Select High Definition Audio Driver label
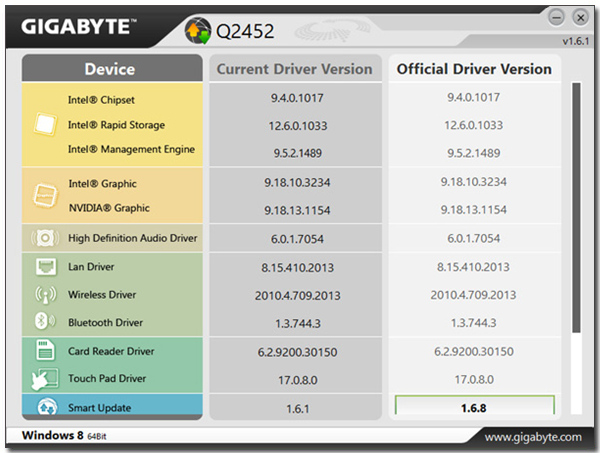 pos(132,238)
